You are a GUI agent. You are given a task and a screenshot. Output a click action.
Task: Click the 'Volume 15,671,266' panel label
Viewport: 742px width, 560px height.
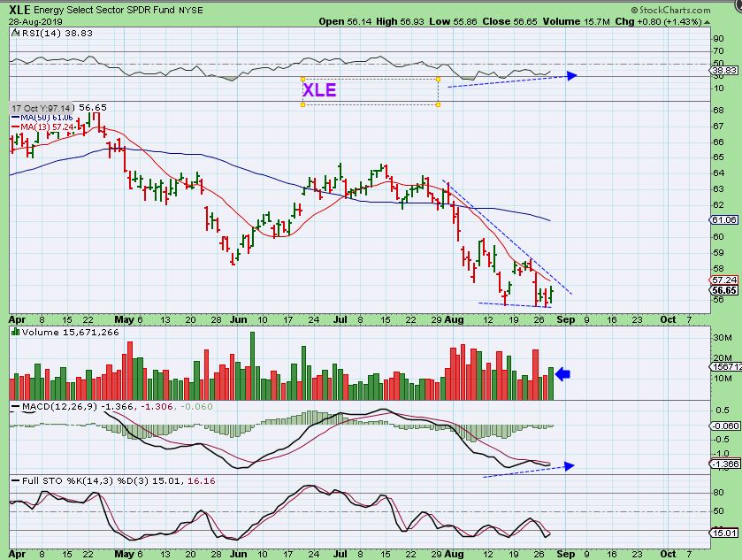[x=70, y=333]
